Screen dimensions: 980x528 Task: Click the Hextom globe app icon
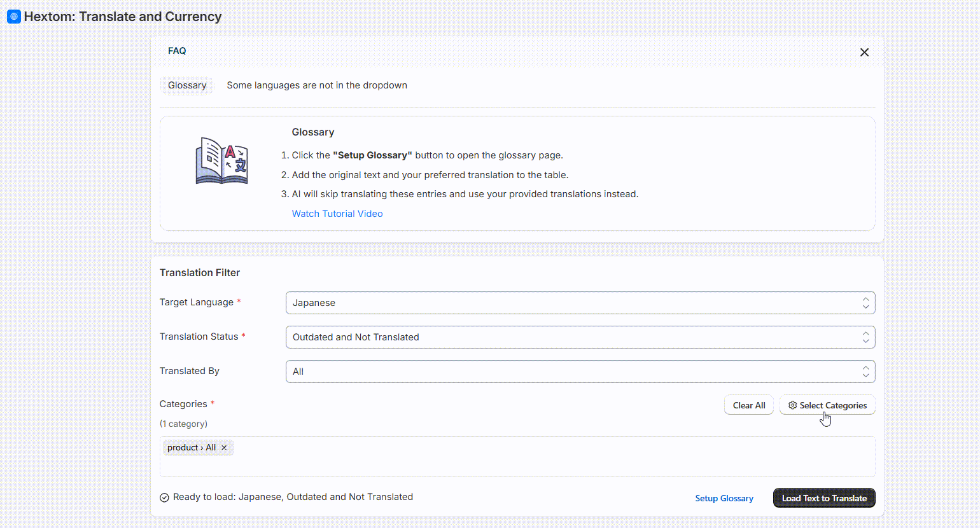click(13, 17)
